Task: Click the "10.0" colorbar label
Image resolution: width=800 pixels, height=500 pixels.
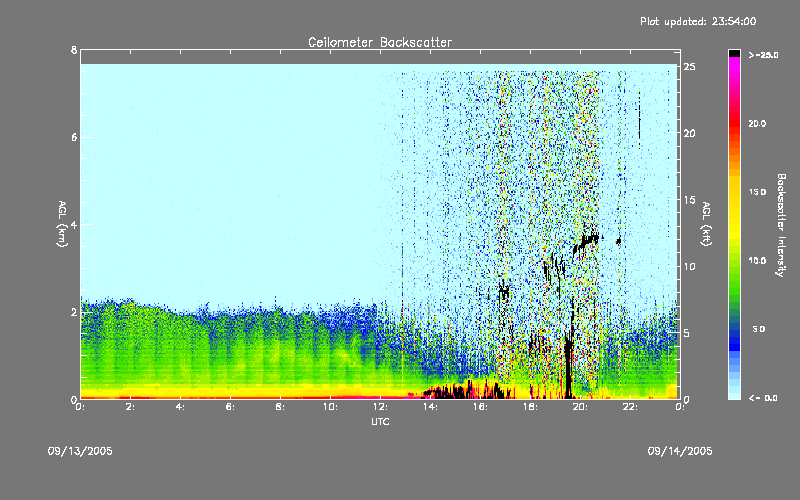Action: [758, 261]
